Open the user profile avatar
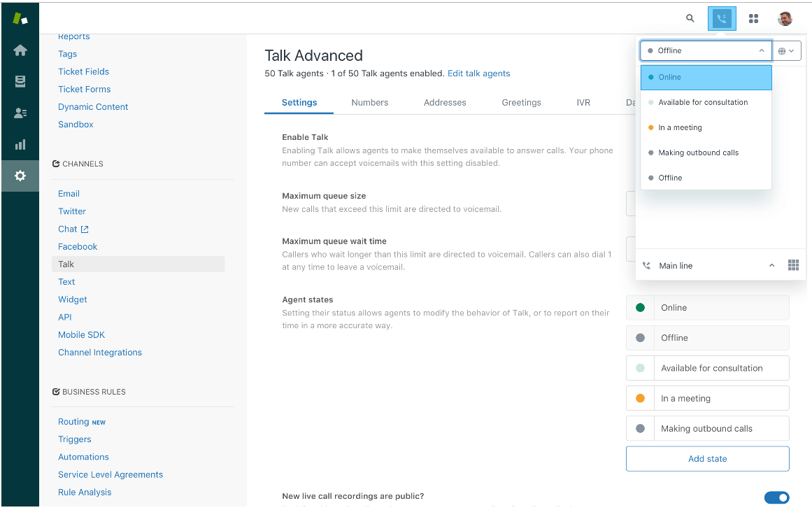Image resolution: width=812 pixels, height=510 pixels. point(785,19)
